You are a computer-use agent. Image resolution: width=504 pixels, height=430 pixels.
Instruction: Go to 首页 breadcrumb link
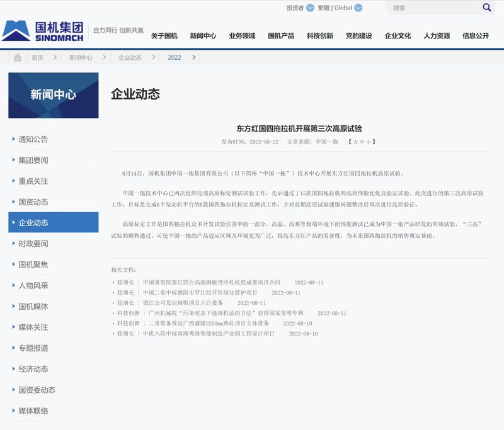tap(37, 57)
